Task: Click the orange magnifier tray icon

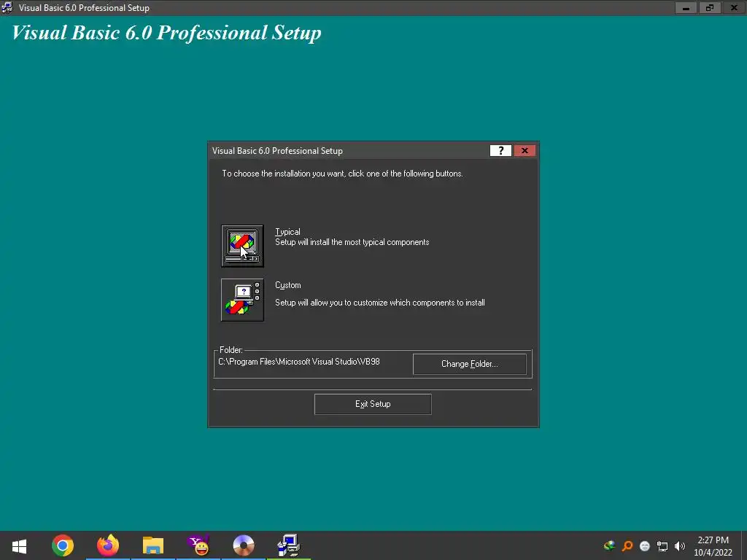Action: click(627, 546)
